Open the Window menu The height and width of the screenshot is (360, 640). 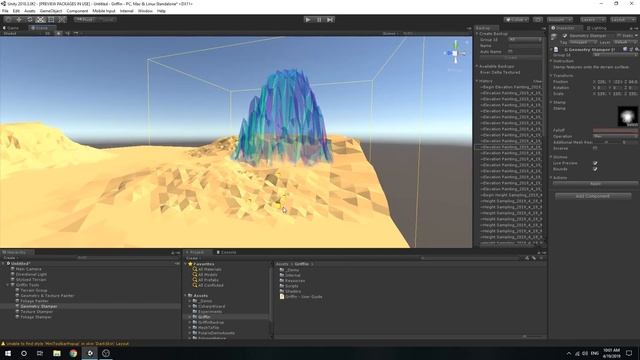145,11
